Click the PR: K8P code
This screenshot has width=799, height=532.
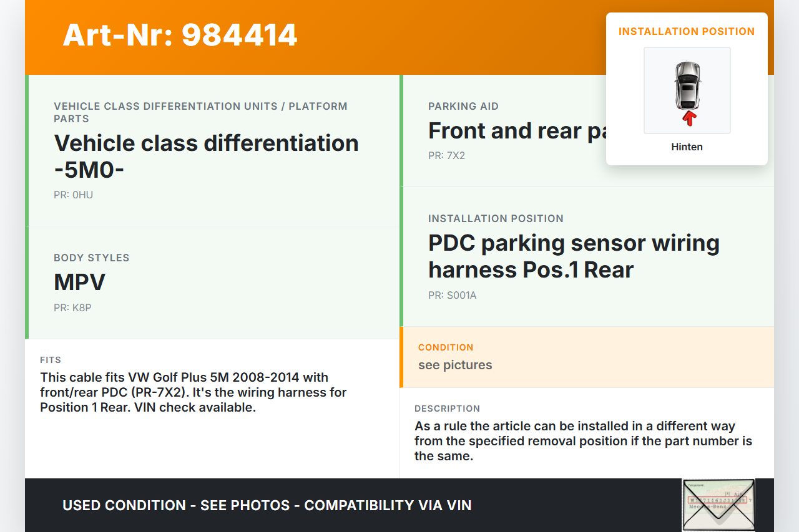coord(72,307)
